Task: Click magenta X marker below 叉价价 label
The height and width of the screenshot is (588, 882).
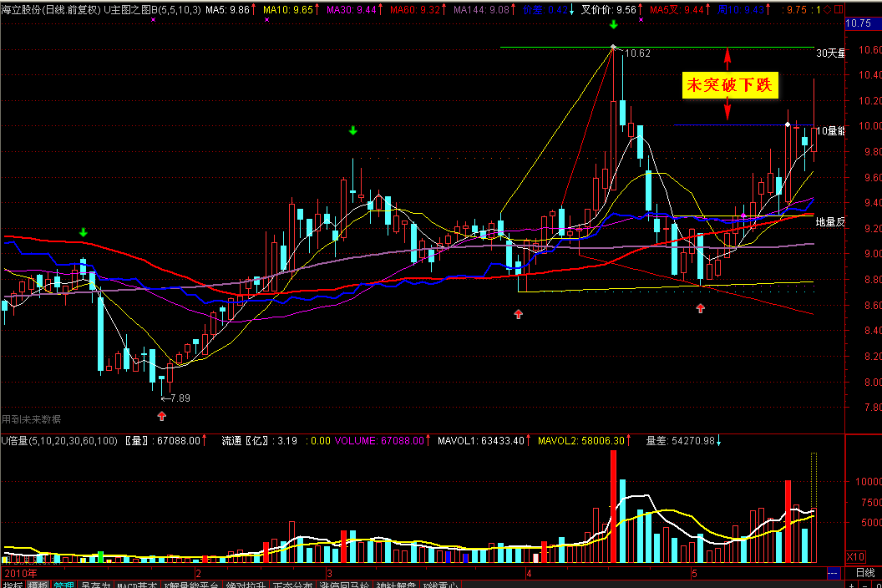Action: [x=641, y=20]
